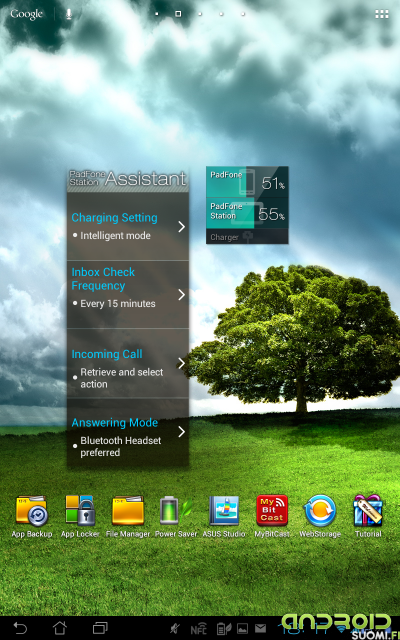Viewport: 400px width, 640px height.
Task: Expand Inbox Check Frequency chevron
Action: [182, 295]
